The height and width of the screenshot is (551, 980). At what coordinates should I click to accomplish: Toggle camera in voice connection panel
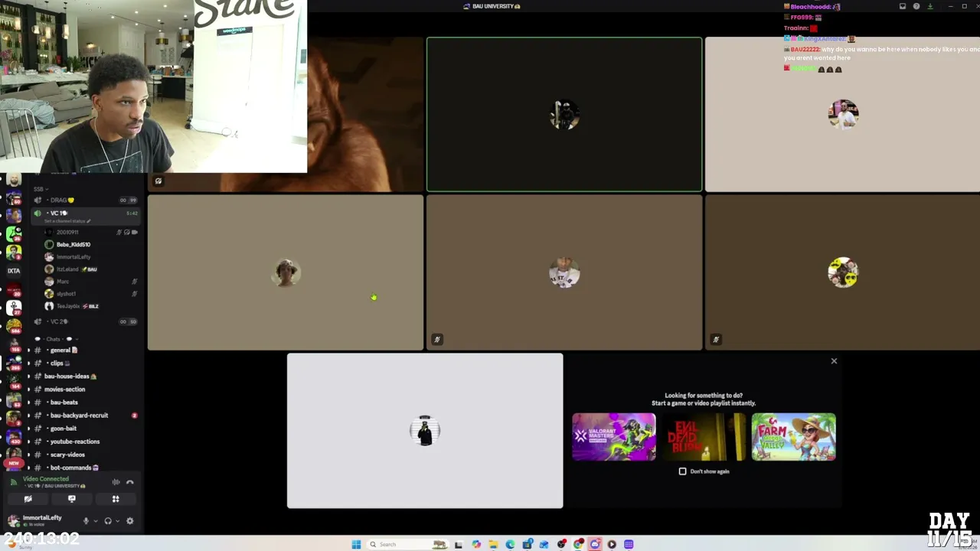coord(28,499)
